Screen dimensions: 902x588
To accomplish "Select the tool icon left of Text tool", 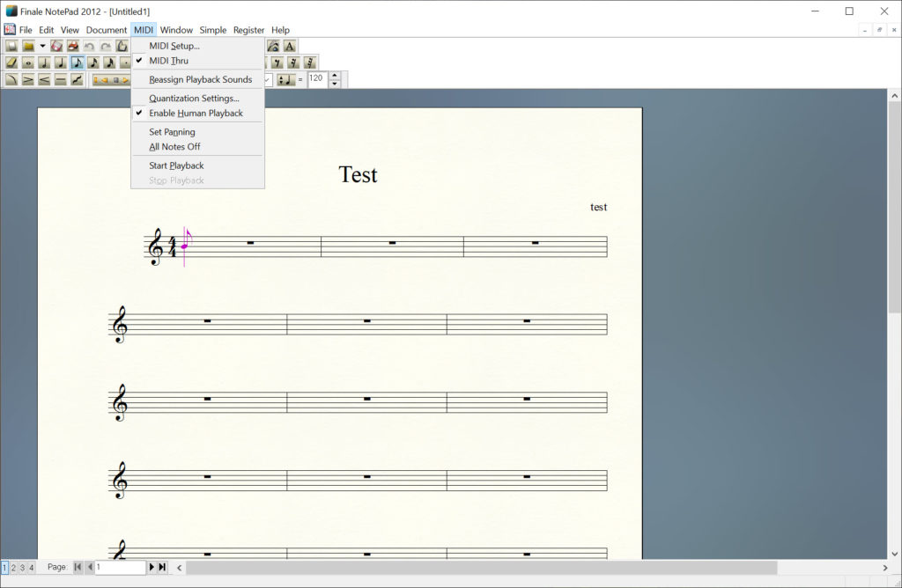I will pos(273,46).
